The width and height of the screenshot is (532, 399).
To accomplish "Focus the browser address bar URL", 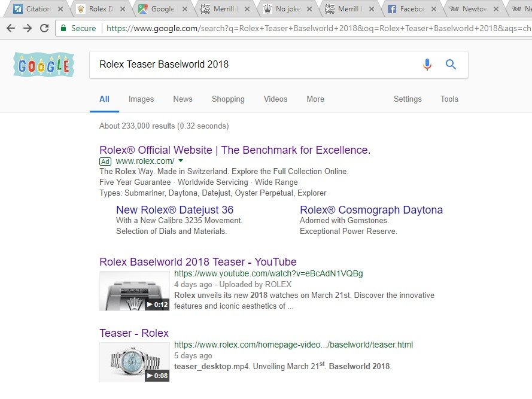I will pyautogui.click(x=318, y=28).
